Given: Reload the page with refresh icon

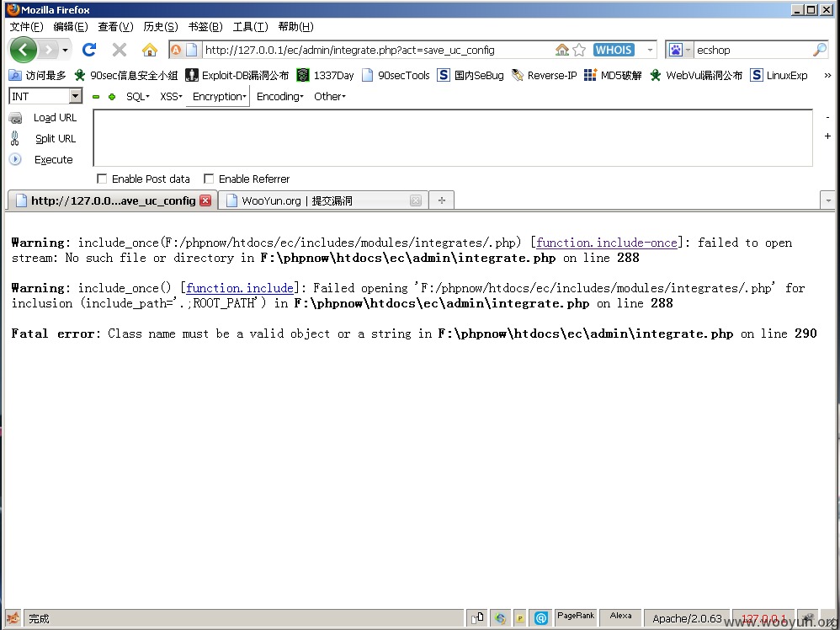Looking at the screenshot, I should (x=89, y=50).
